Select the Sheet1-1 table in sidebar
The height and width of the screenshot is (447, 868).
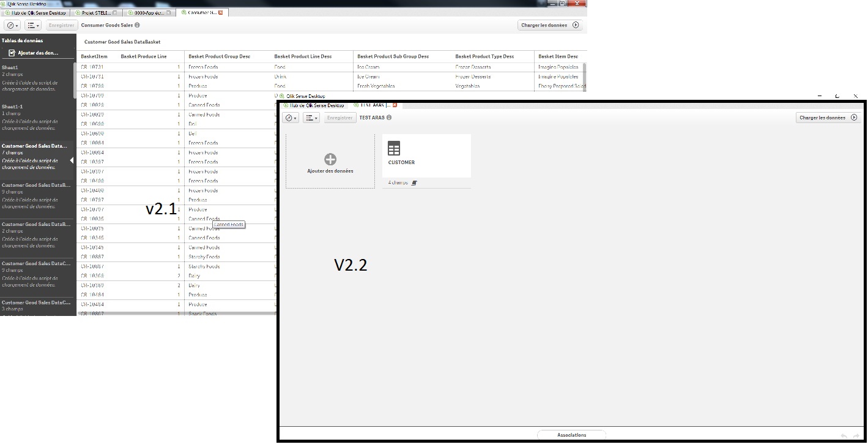[x=37, y=117]
